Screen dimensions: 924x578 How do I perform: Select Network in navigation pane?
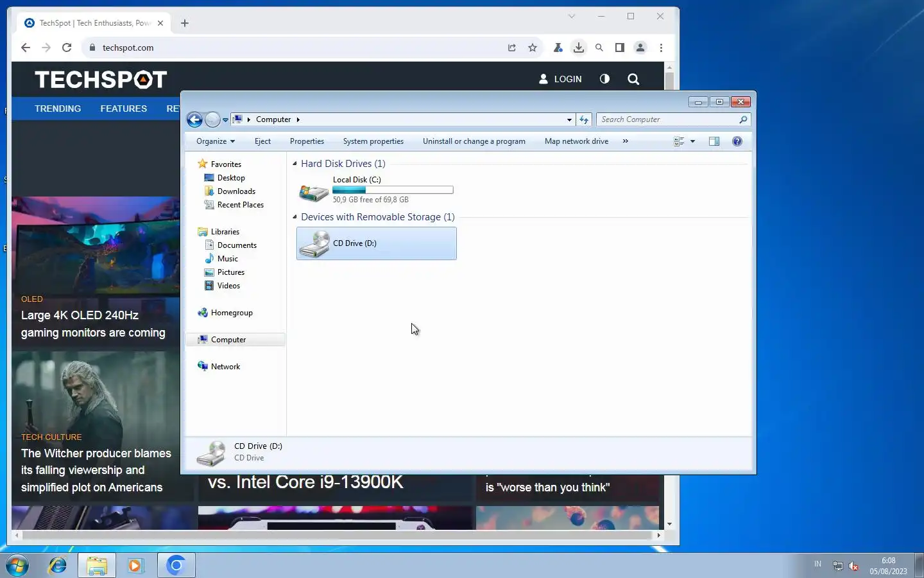(x=225, y=367)
